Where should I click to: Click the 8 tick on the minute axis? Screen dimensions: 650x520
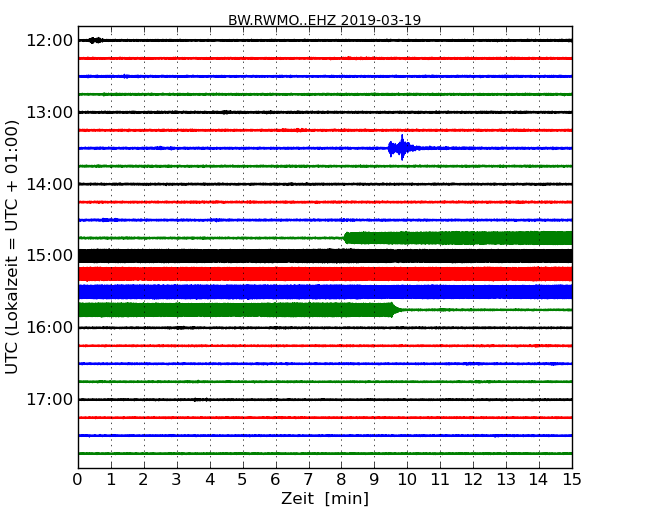342,480
